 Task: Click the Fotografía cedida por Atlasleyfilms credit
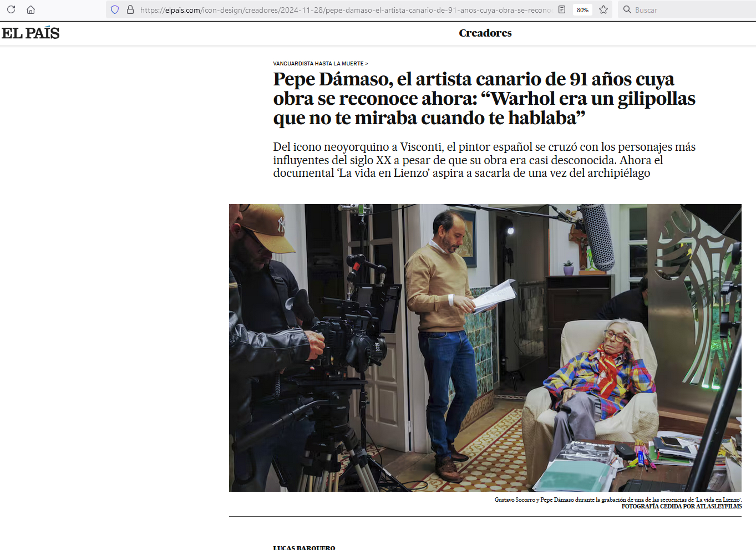pos(682,506)
